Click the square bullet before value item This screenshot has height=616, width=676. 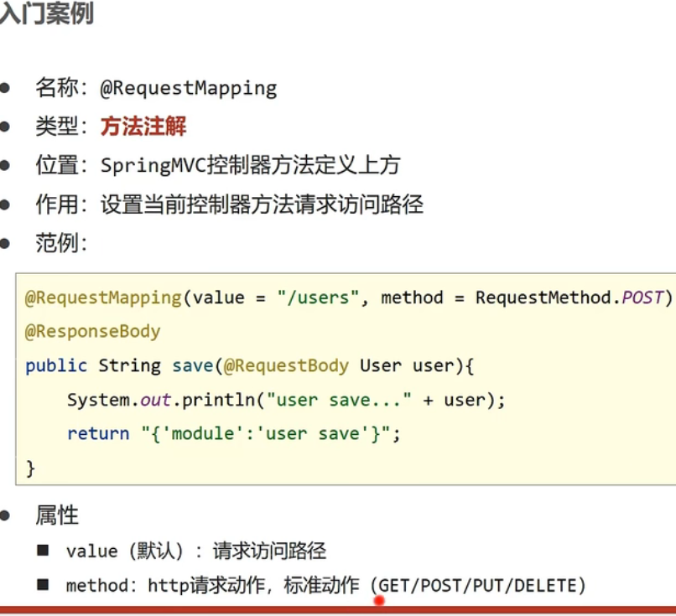[x=43, y=551]
